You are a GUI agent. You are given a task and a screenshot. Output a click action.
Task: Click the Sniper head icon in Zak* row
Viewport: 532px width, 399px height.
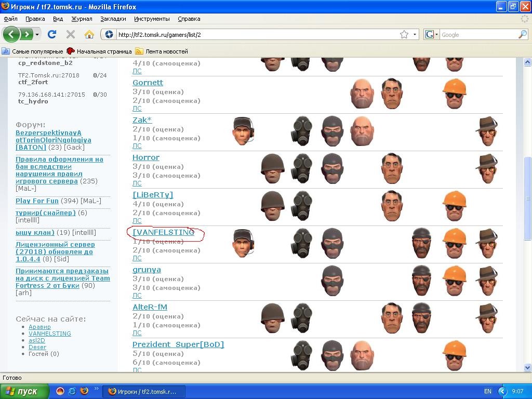[x=487, y=131]
